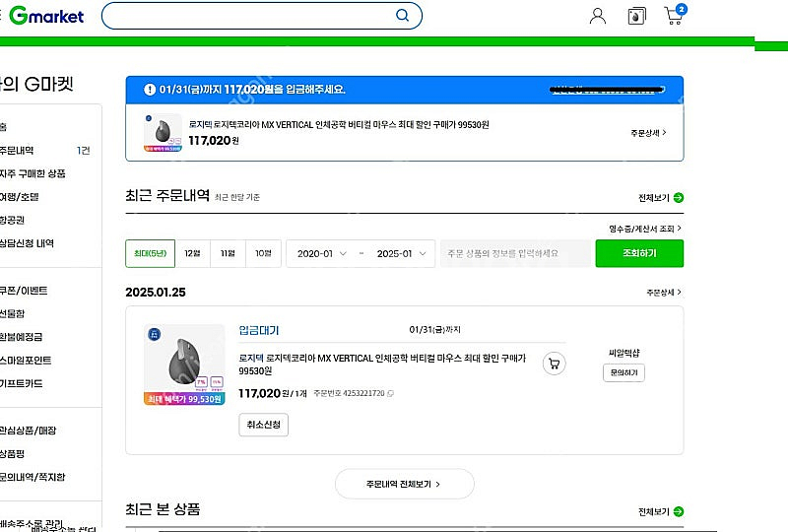788x532 pixels.
Task: Open product title link in order card
Action: pyautogui.click(x=382, y=365)
